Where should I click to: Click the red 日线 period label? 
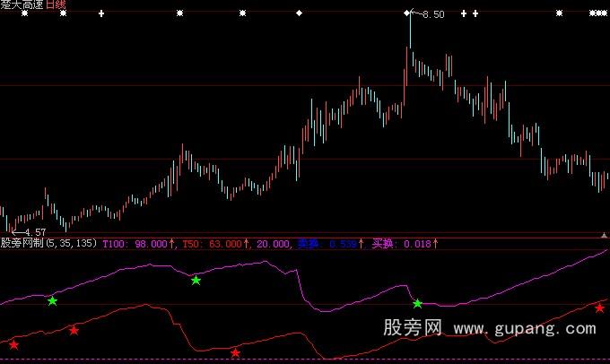pos(56,4)
